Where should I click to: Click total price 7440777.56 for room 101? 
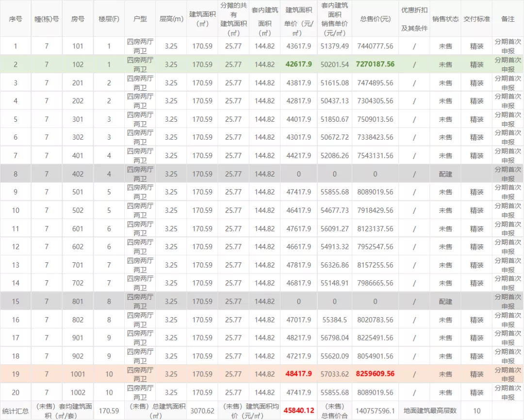[x=375, y=47]
